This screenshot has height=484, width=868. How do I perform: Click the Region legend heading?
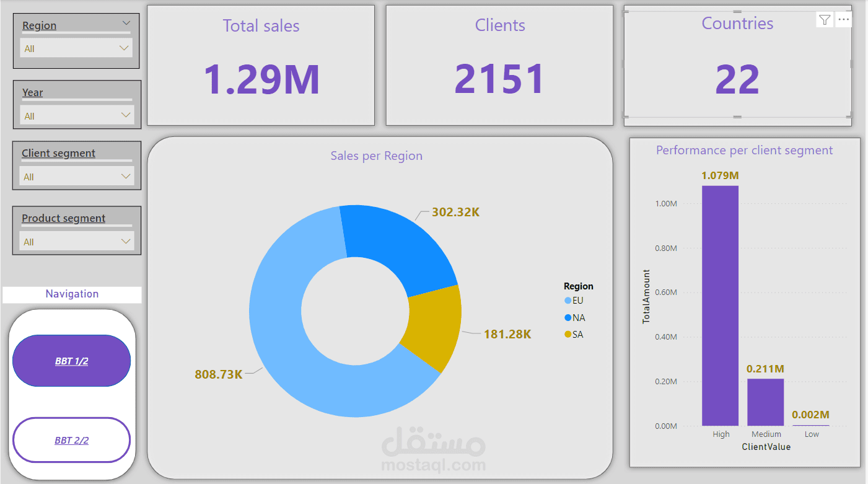click(x=578, y=286)
